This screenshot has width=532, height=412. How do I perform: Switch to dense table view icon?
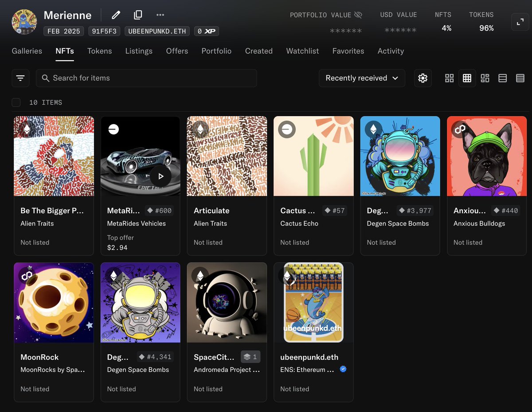520,78
